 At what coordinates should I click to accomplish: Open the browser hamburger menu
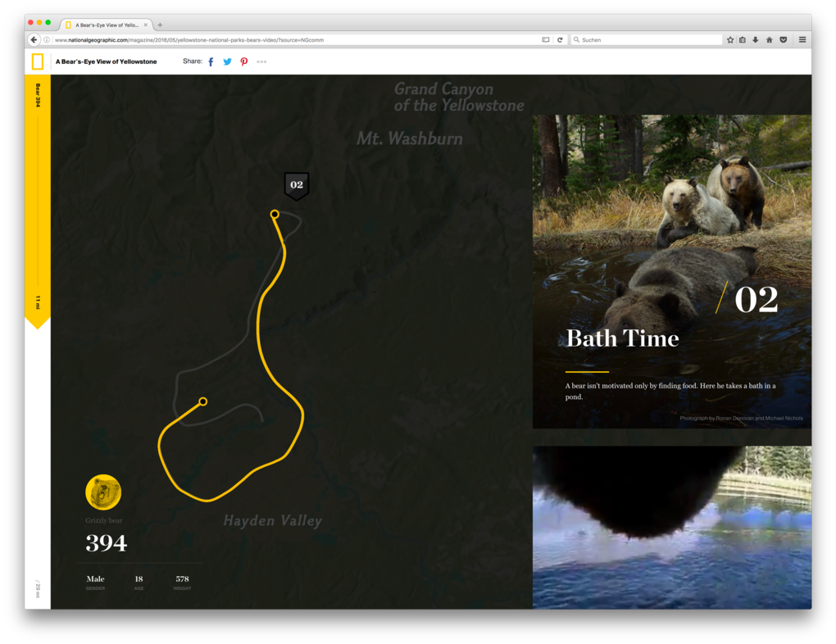801,39
